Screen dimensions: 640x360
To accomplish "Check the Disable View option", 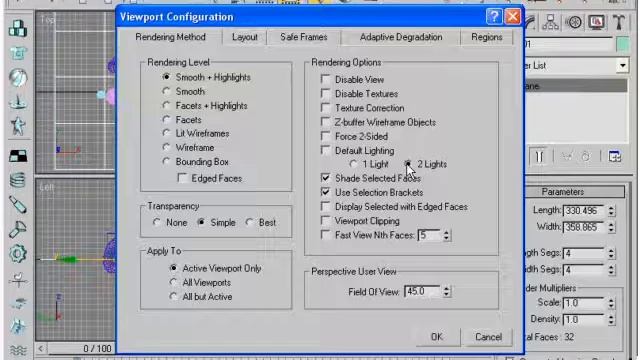I will click(x=325, y=79).
